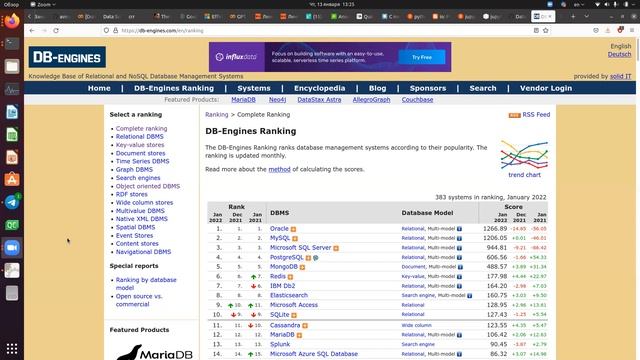The height and width of the screenshot is (360, 640).
Task: Open Blog menu item
Action: (x=378, y=88)
